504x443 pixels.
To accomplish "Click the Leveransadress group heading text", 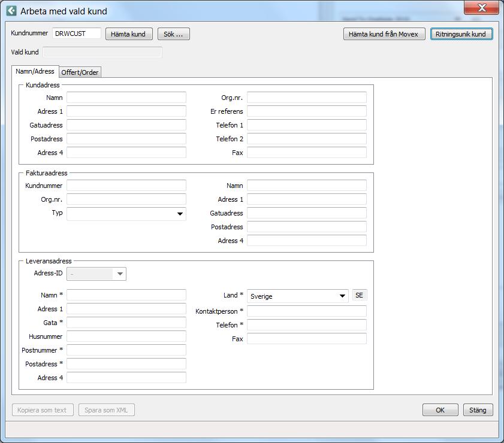I will (x=49, y=261).
